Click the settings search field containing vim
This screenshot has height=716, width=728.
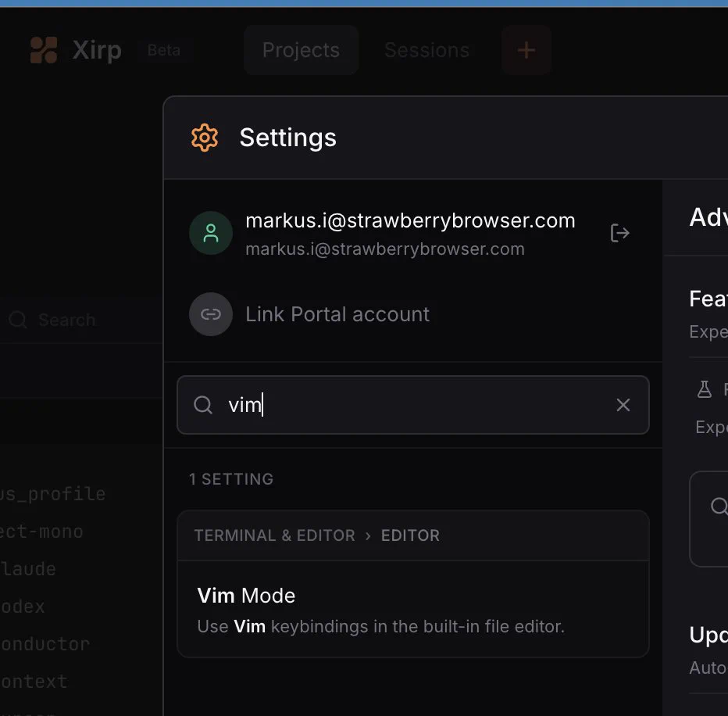point(412,405)
